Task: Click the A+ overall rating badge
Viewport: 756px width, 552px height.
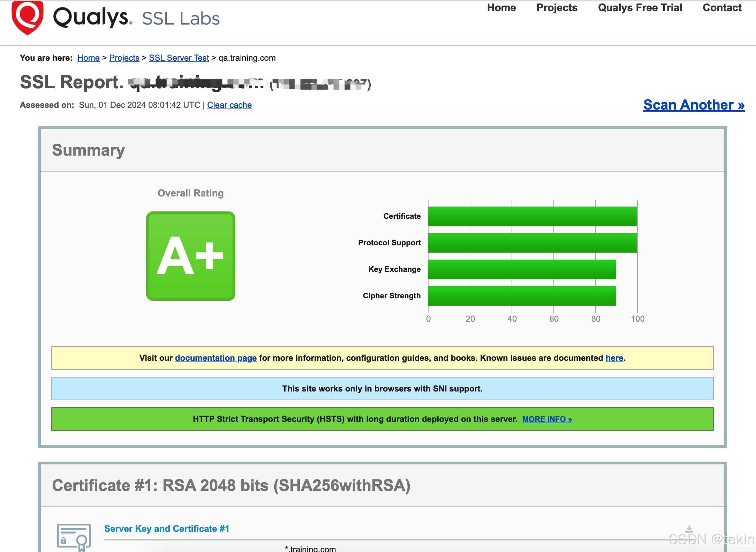Action: pyautogui.click(x=191, y=256)
